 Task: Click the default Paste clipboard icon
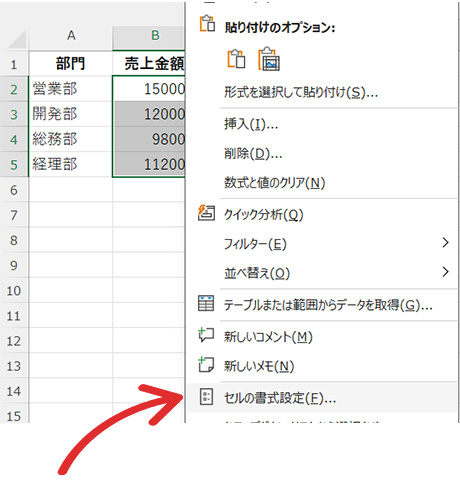click(x=236, y=59)
